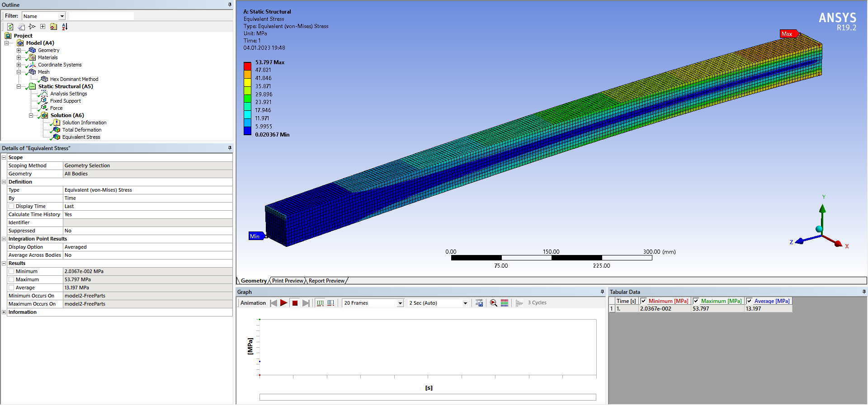Screen dimensions: 868x406
Task: Click the Sort Ascending A-Z icon
Action: click(x=65, y=27)
